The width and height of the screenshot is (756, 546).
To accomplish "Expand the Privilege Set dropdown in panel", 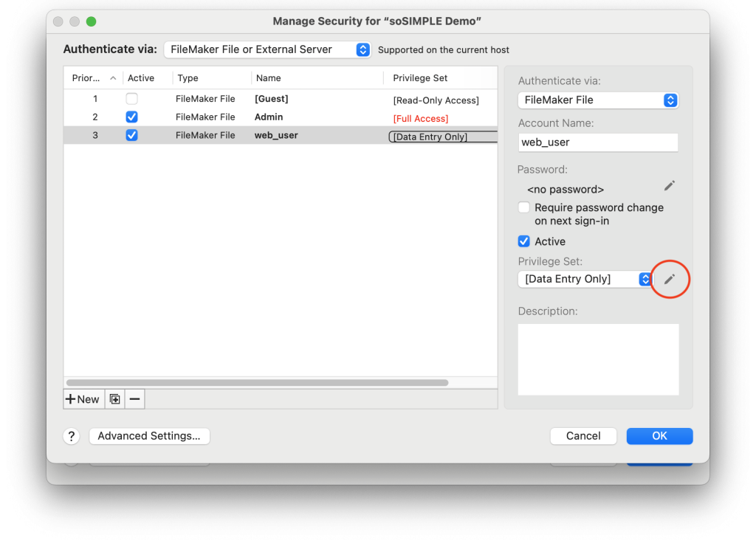I will (x=585, y=279).
